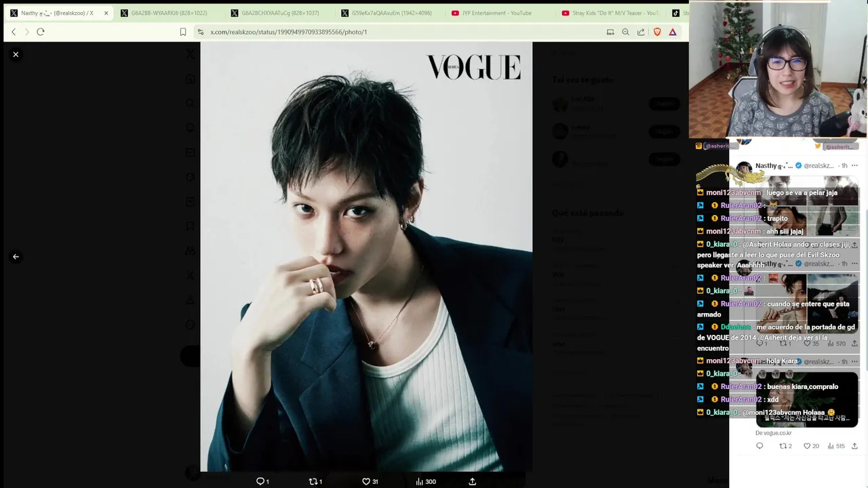This screenshot has width=868, height=488.
Task: Reload the current page
Action: point(41,32)
